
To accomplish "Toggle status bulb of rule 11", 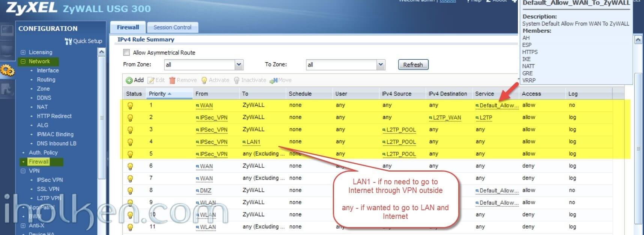I will pyautogui.click(x=130, y=227).
